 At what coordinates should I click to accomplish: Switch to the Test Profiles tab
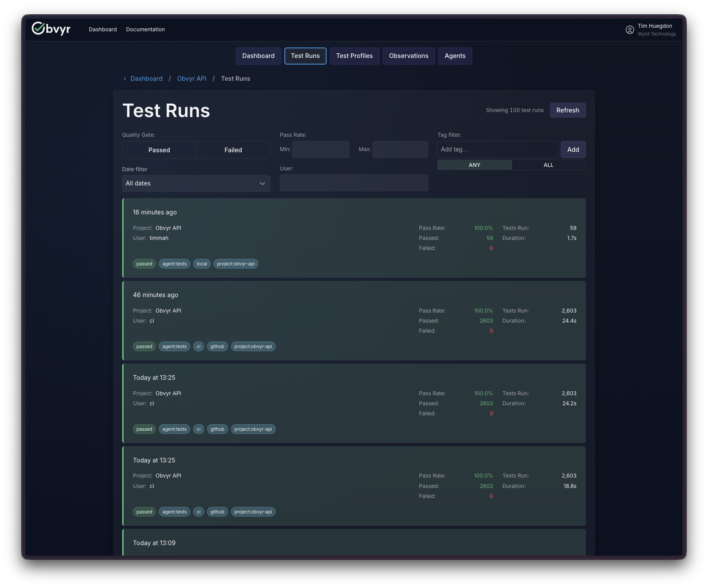point(354,56)
